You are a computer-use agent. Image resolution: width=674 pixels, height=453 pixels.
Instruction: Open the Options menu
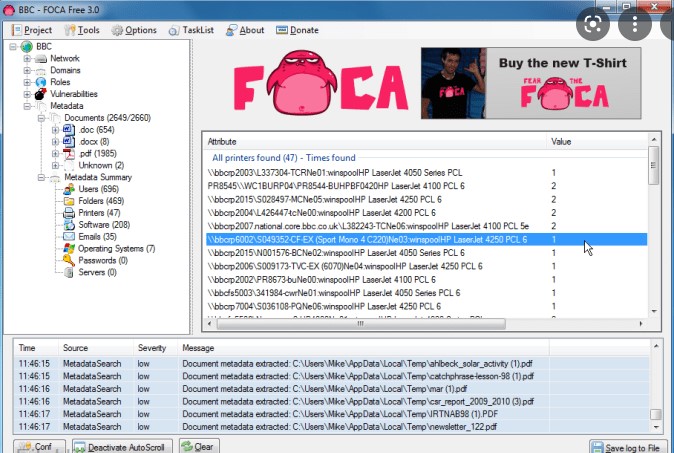point(134,30)
